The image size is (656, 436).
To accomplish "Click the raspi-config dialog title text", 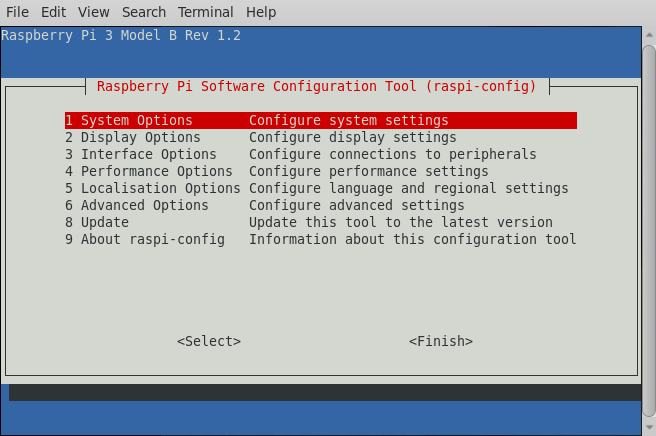I will click(316, 86).
